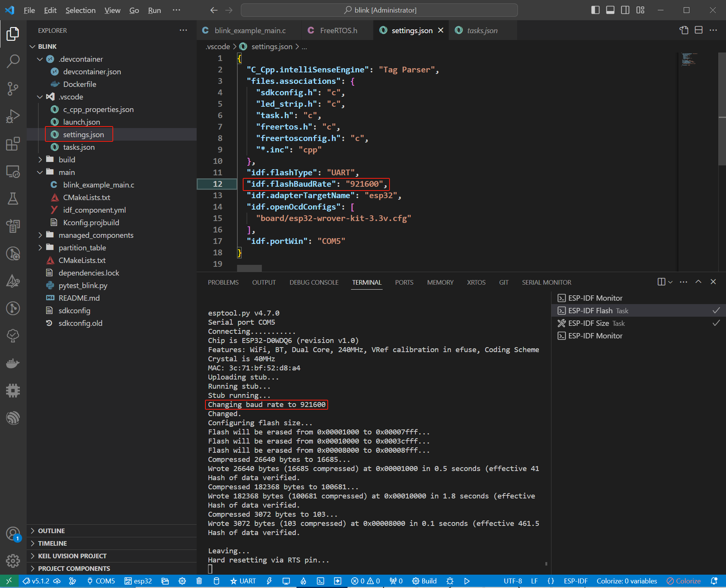Toggle Secondary Side Bar layout button
The height and width of the screenshot is (588, 726).
(x=625, y=10)
